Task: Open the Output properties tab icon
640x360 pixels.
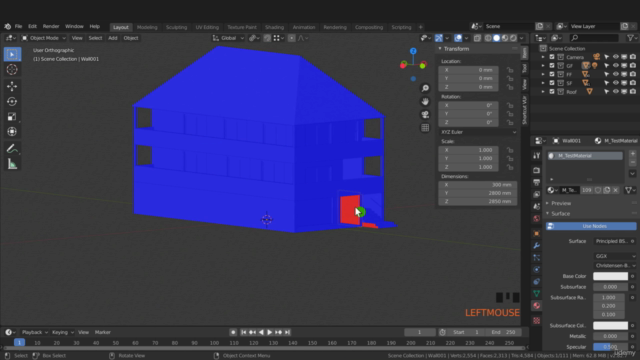Action: click(536, 182)
